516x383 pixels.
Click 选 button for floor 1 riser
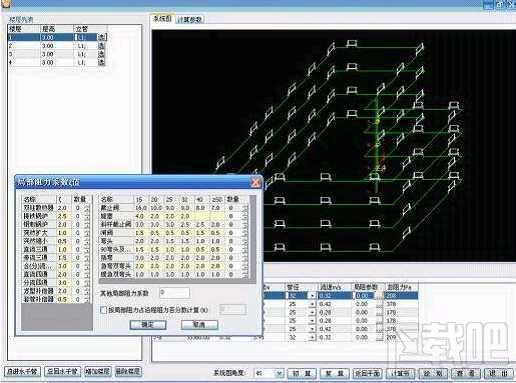coord(102,37)
